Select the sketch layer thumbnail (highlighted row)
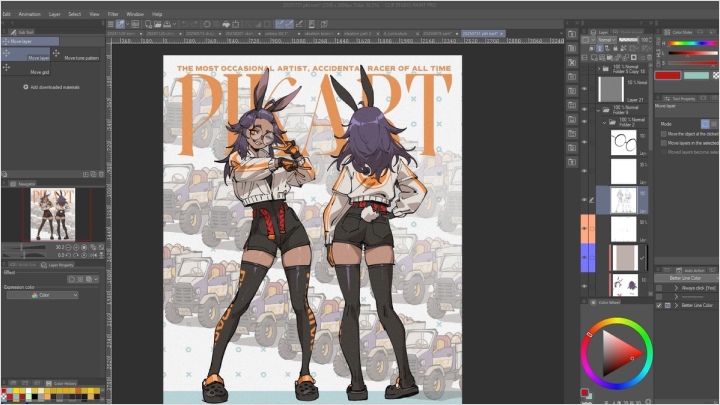Image resolution: width=720 pixels, height=405 pixels. click(x=623, y=200)
